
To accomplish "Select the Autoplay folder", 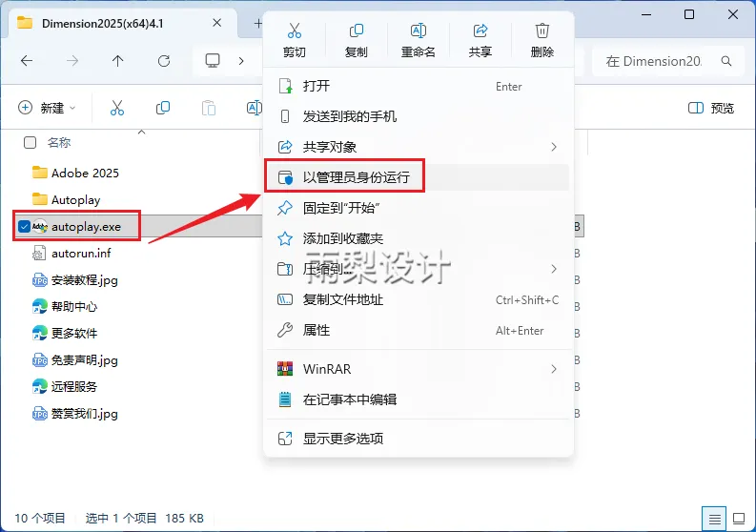I will coord(66,199).
